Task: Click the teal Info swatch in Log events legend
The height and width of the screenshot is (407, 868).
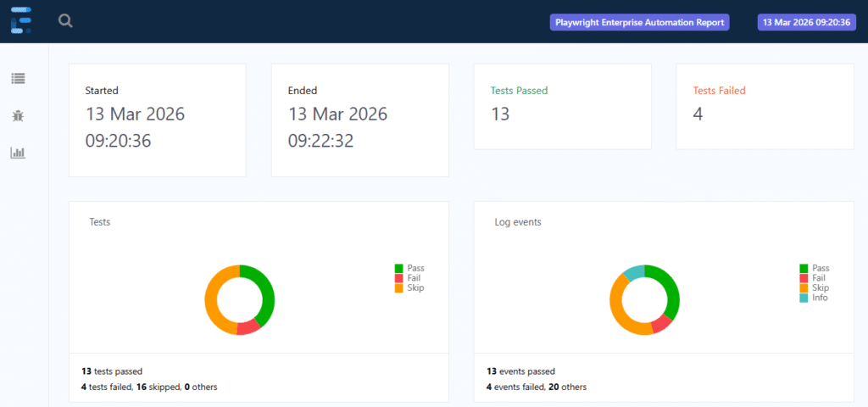Action: [x=804, y=298]
